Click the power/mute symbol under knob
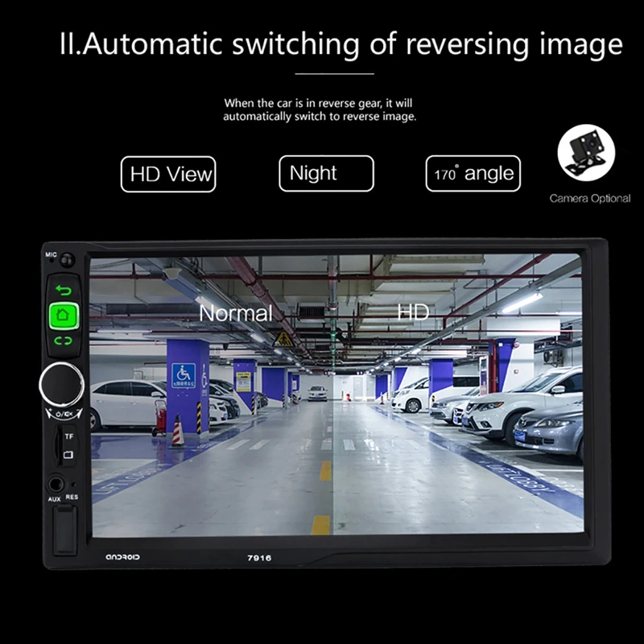Image resolution: width=644 pixels, height=644 pixels. tap(64, 414)
